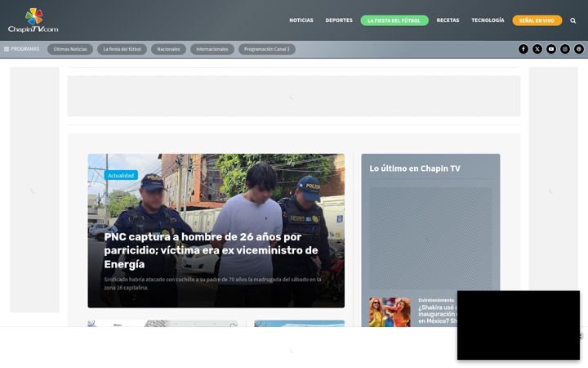Screen dimensions: 588x368
Task: Go to the TECNOLOGÍA menu item
Action: (488, 20)
